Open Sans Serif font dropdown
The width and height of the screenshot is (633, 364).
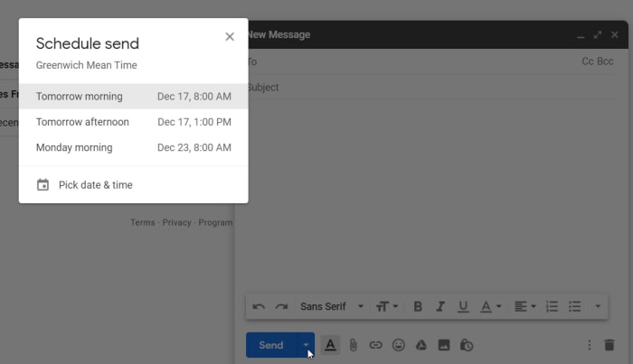pyautogui.click(x=332, y=307)
